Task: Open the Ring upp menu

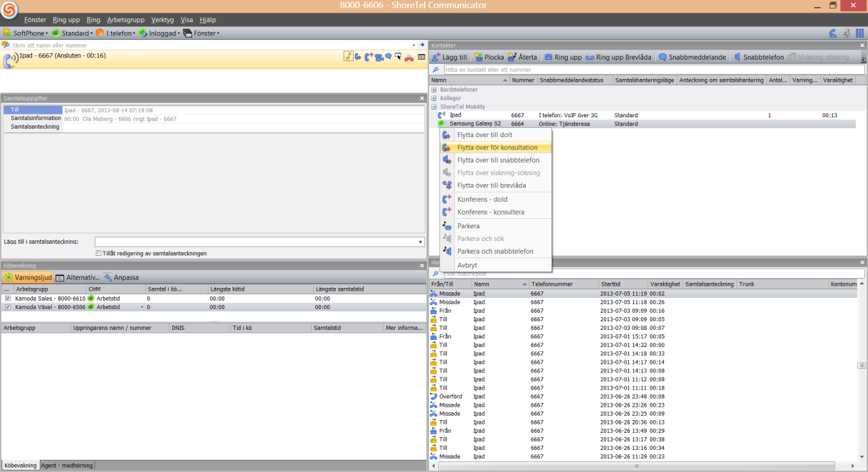Action: click(67, 20)
